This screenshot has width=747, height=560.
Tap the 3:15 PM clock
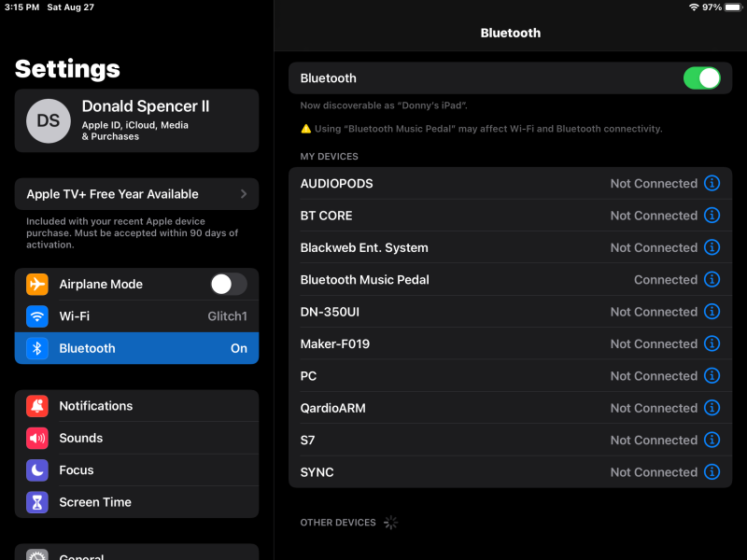tap(21, 7)
